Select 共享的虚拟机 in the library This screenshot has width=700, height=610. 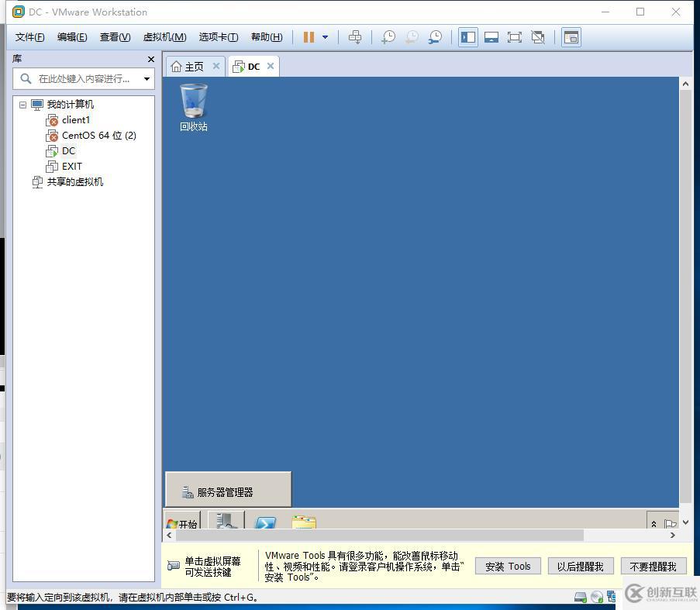(75, 182)
